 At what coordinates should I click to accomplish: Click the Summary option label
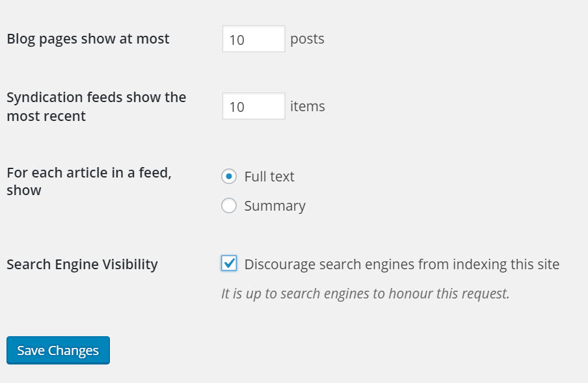pyautogui.click(x=274, y=205)
